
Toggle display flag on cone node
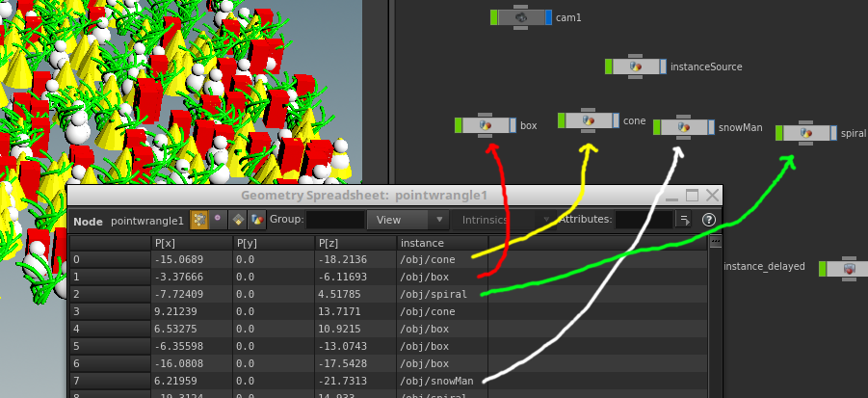[x=616, y=120]
